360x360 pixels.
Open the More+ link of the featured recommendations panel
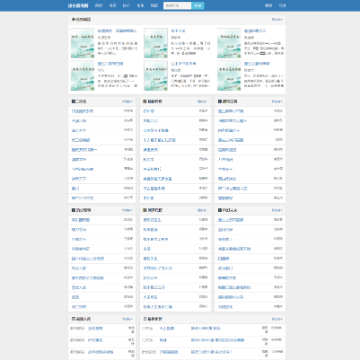(277, 20)
